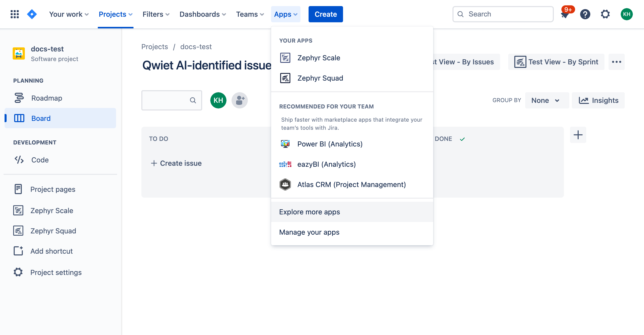644x335 pixels.
Task: Collapse the Apps dropdown
Action: click(286, 14)
